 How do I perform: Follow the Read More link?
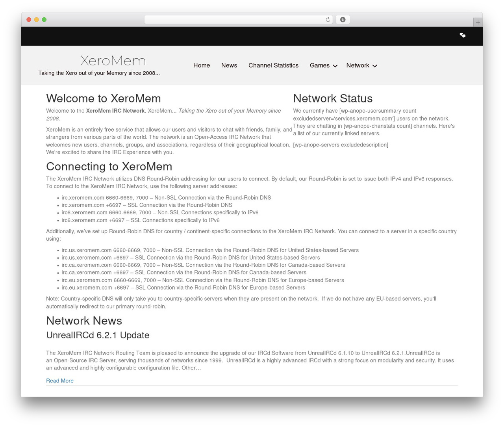click(x=60, y=381)
